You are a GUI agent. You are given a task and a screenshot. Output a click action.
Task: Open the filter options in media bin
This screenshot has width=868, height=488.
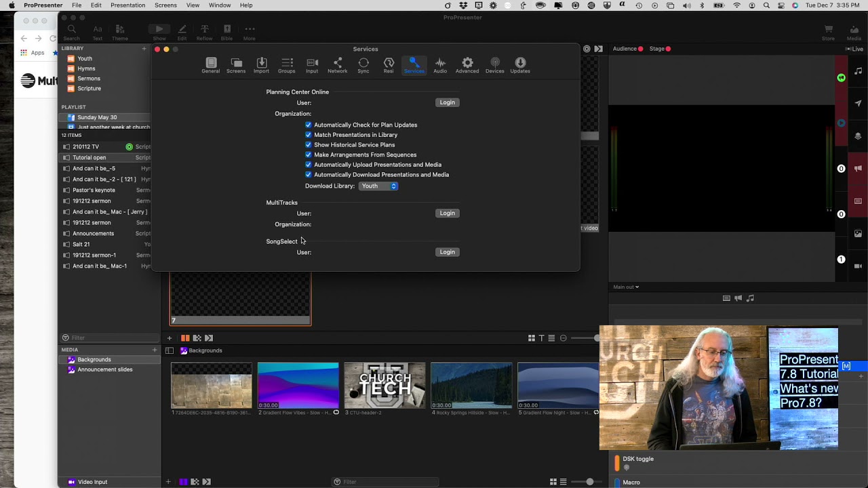pyautogui.click(x=337, y=482)
